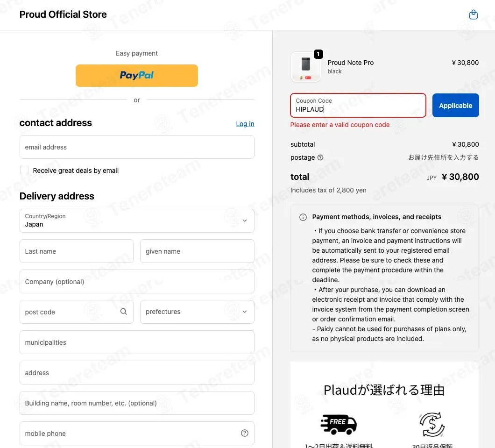Click the 'Plaudが選ばれる理由' heading
Viewport: 495px width, 448px height.
384,390
